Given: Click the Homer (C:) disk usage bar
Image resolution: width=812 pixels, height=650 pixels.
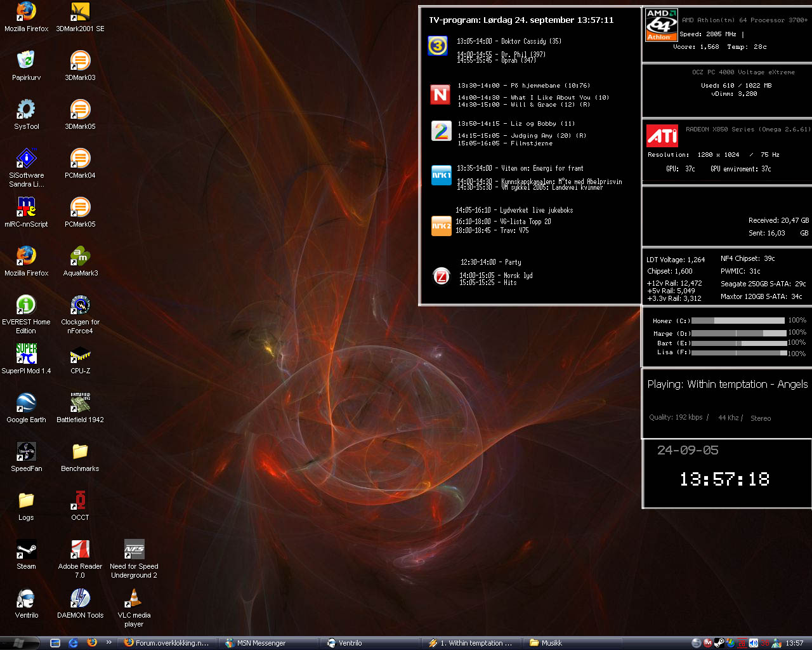Looking at the screenshot, I should 738,321.
